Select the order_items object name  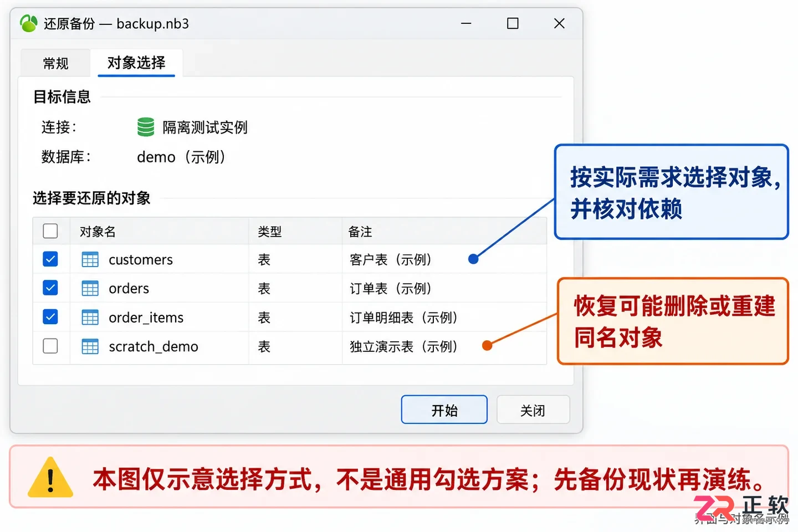click(x=146, y=318)
